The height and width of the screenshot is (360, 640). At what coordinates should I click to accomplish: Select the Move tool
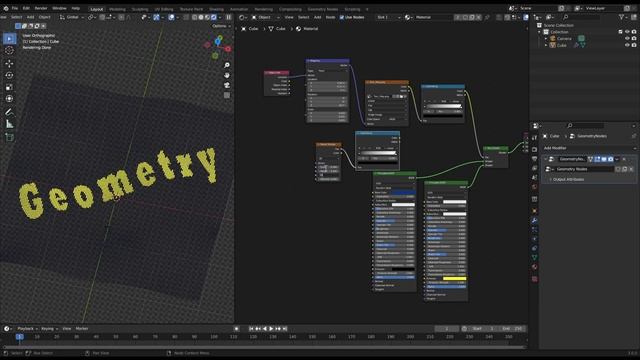[9, 64]
